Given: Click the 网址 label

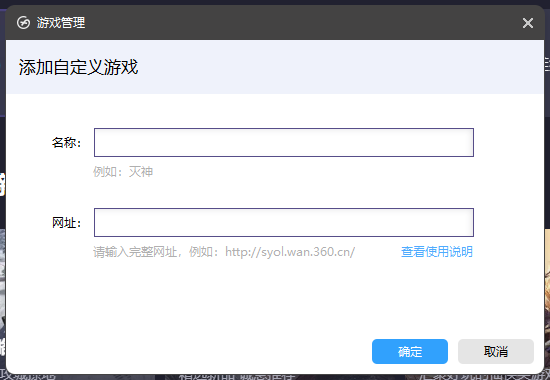Looking at the screenshot, I should pos(66,223).
